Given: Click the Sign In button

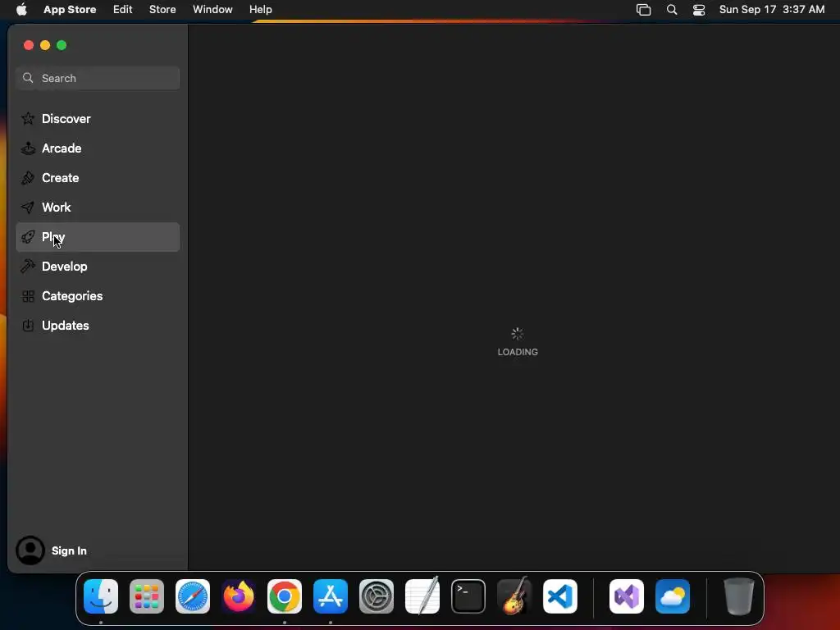Looking at the screenshot, I should [x=69, y=550].
